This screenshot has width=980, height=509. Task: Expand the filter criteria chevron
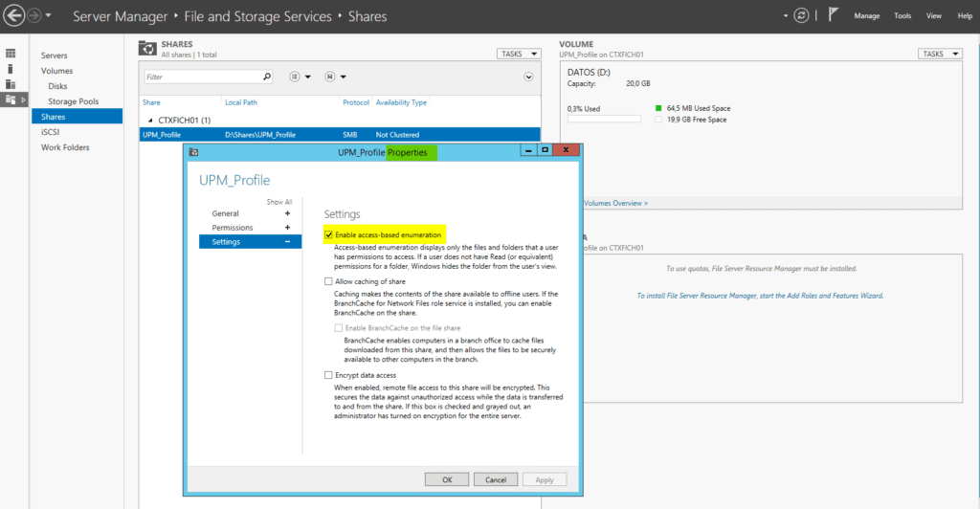coord(528,77)
